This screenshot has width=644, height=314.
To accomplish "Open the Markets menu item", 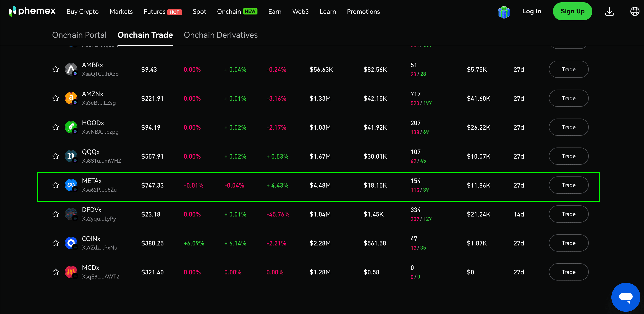I will [x=121, y=12].
